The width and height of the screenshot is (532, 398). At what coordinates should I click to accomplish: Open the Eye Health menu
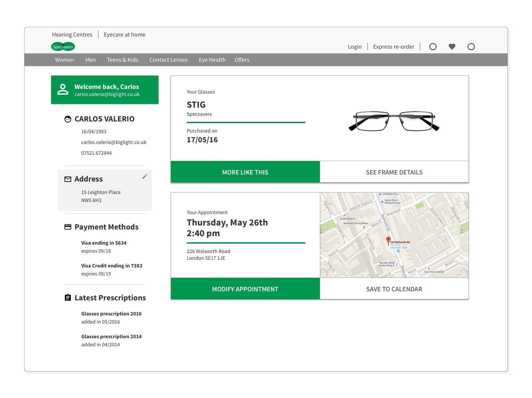coord(212,60)
